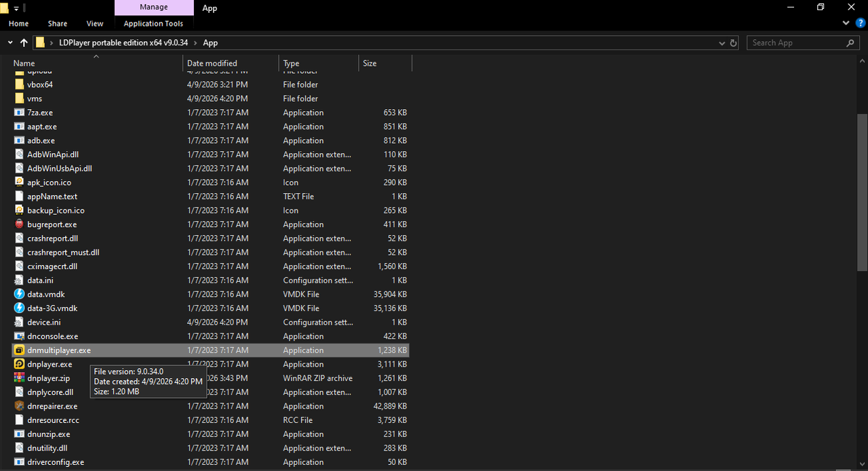
Task: Click the 35,904 KB size value
Action: 390,294
